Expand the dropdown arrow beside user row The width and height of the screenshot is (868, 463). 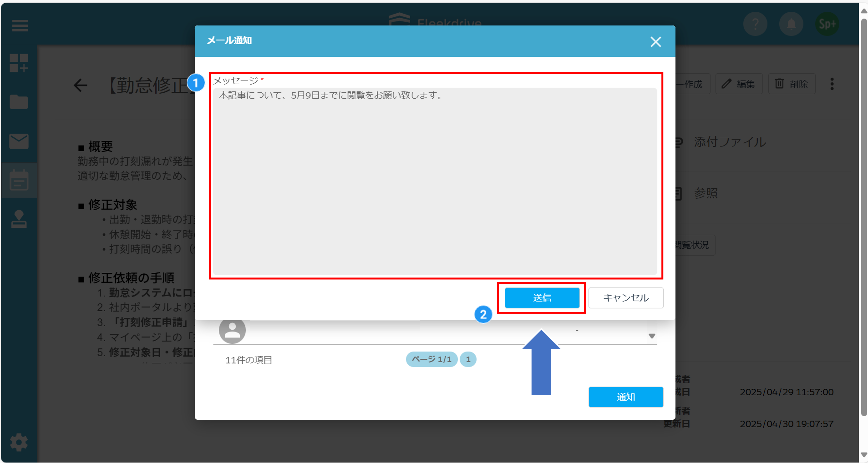[x=652, y=336]
